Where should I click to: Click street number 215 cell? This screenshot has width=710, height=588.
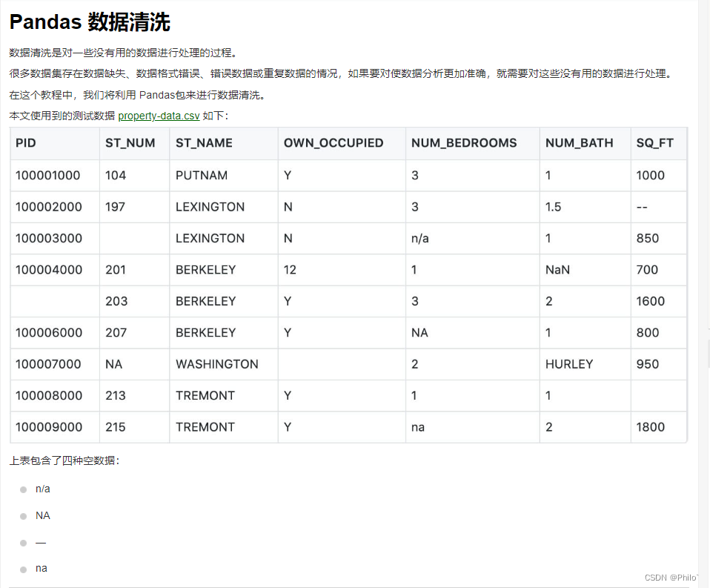tap(134, 427)
